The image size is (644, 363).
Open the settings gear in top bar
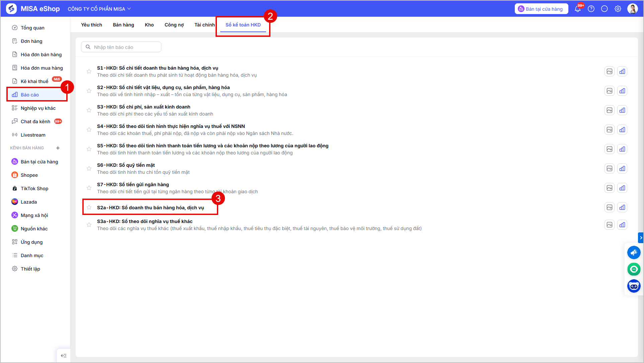[618, 9]
